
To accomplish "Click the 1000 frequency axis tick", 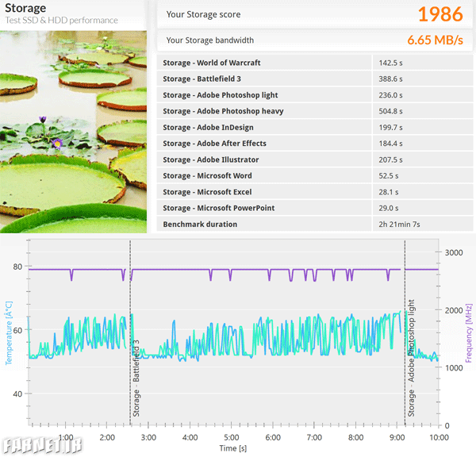I will (454, 368).
